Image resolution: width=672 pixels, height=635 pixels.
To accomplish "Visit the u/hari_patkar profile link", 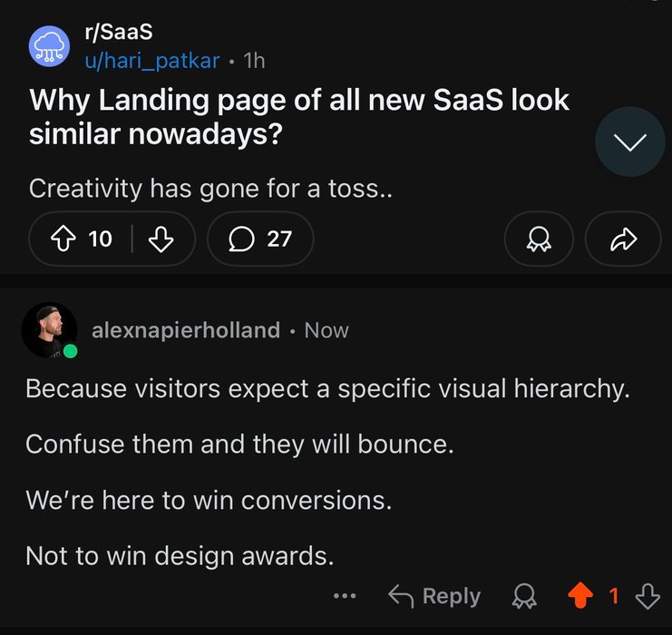I will click(x=152, y=61).
